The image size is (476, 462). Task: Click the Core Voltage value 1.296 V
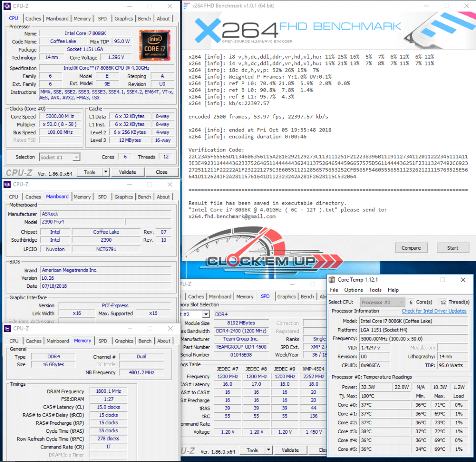[x=116, y=57]
